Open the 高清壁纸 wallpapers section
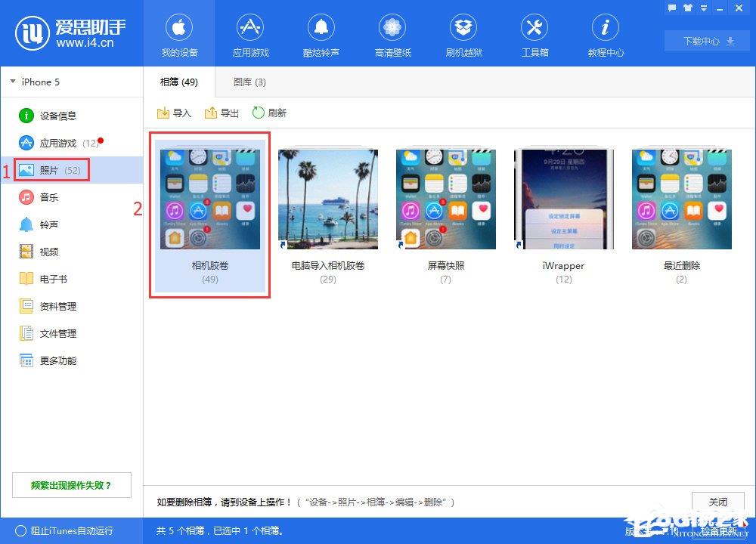756x544 pixels. [x=392, y=35]
